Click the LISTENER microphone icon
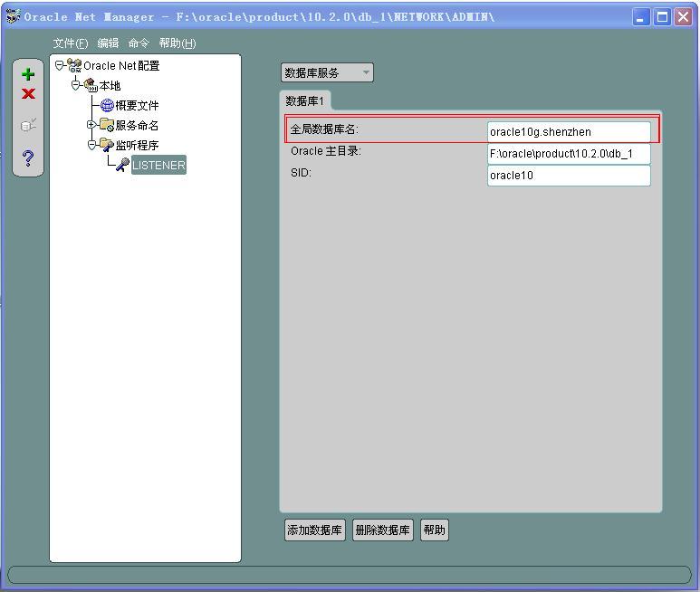Screen dimensions: 700x592 tap(123, 165)
